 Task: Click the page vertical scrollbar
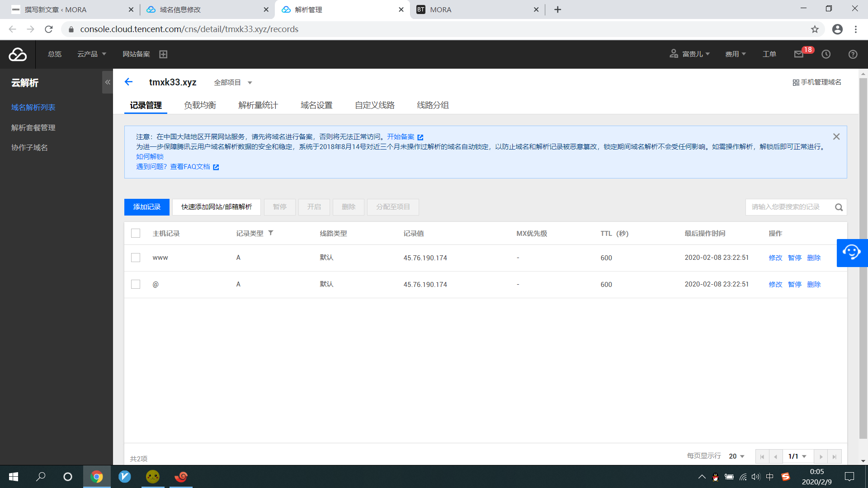863,258
